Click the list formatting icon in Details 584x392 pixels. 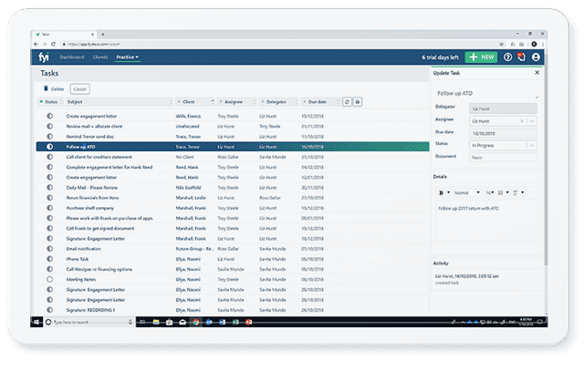(501, 192)
